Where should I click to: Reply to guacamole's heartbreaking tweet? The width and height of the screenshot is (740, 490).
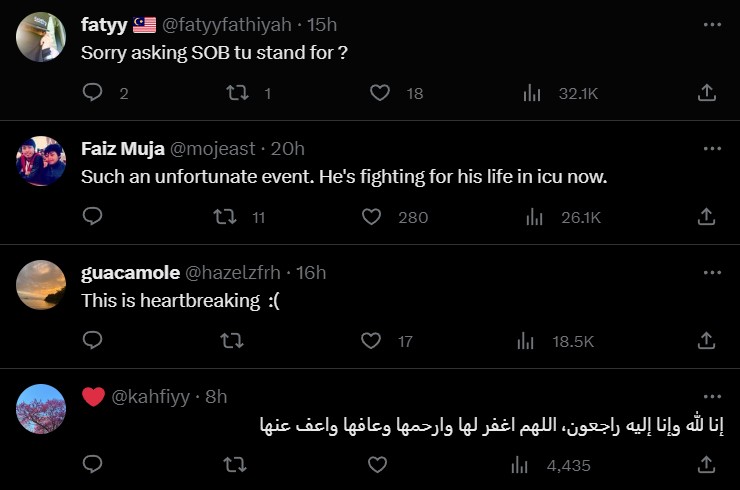[x=92, y=341]
